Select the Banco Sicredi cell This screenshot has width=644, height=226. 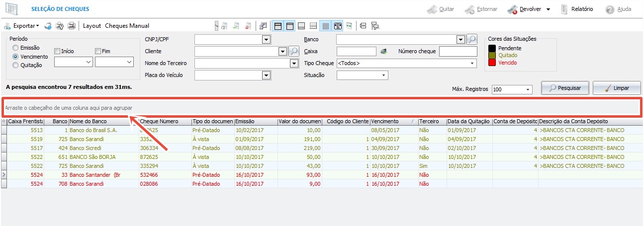point(103,148)
